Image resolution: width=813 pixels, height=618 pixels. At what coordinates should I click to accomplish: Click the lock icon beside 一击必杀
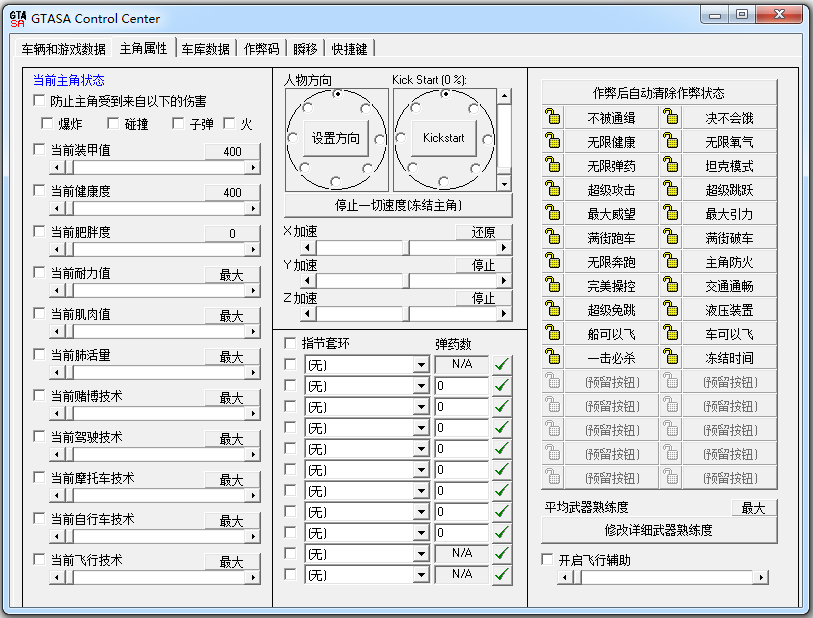(x=552, y=358)
